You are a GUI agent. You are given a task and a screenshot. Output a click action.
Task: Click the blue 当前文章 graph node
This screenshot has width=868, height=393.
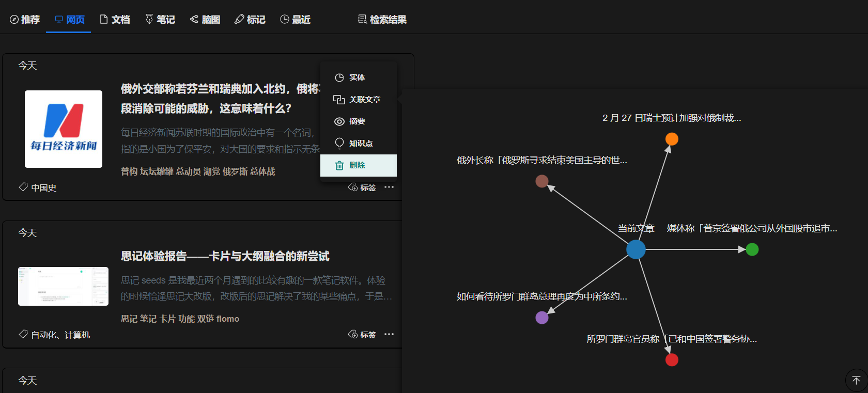[x=636, y=249]
